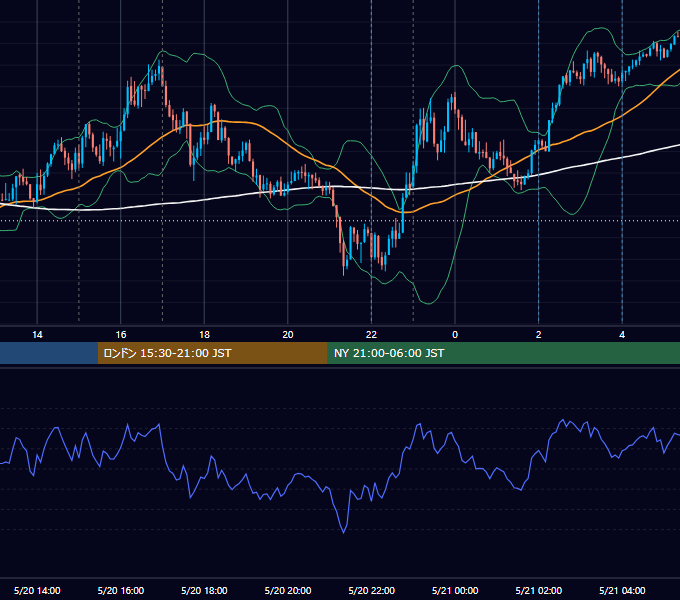680x600 pixels.
Task: Click the '5/20 18:00' indicator axis label
Action: [204, 590]
